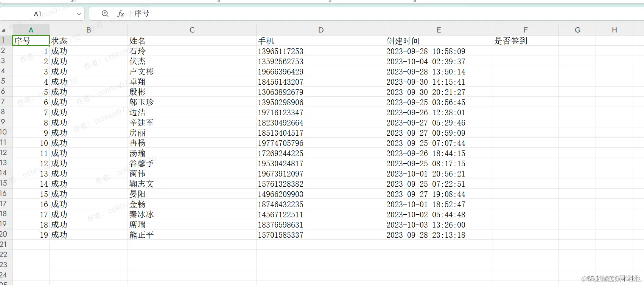Select column C header
The height and width of the screenshot is (285, 644).
tap(192, 30)
